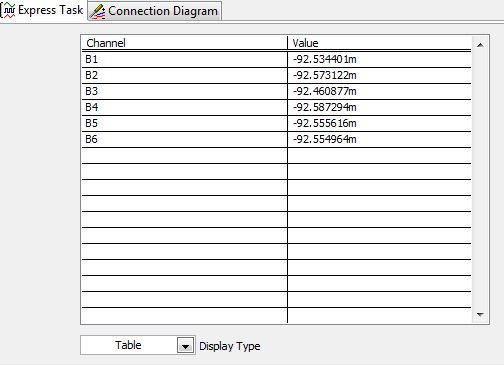Click value -92.460877m
The image size is (504, 365).
click(x=325, y=91)
